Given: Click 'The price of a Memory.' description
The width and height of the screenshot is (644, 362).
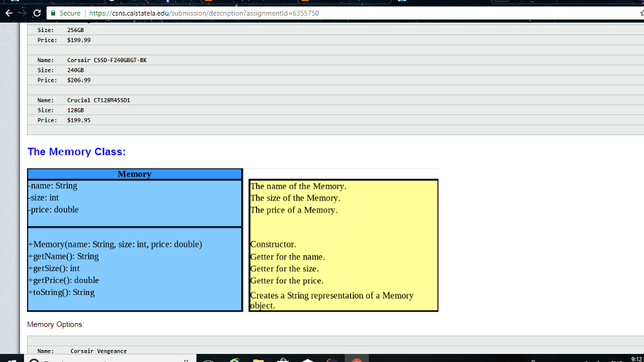Looking at the screenshot, I should click(294, 210).
